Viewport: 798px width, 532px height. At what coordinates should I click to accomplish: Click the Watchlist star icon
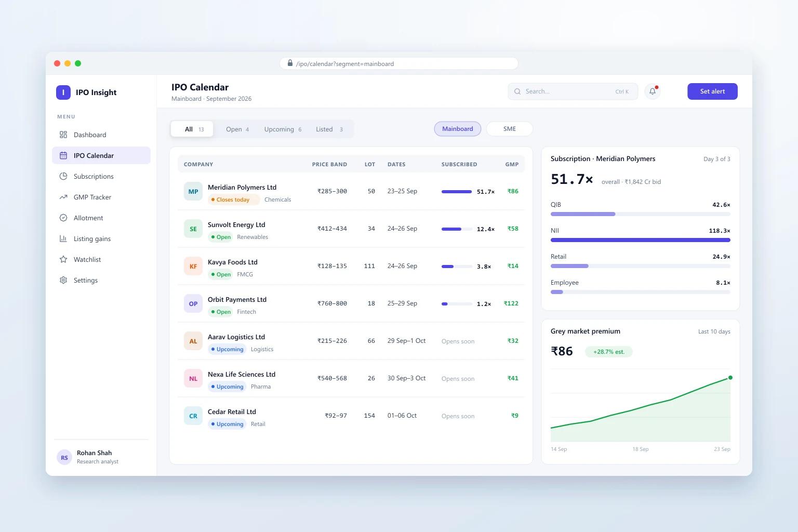(x=63, y=259)
